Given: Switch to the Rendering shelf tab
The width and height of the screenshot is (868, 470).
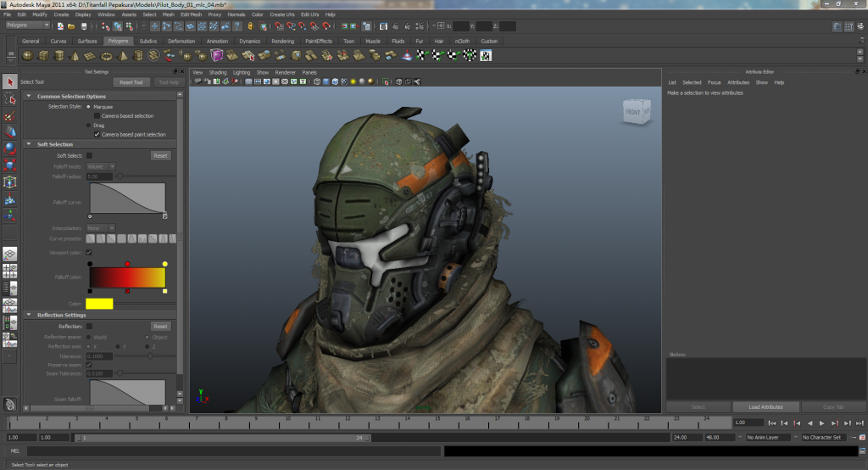Looking at the screenshot, I should [x=284, y=41].
